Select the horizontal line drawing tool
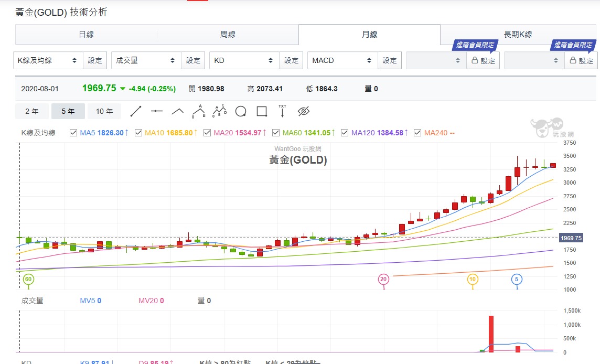Image resolution: width=600 pixels, height=364 pixels. click(157, 111)
